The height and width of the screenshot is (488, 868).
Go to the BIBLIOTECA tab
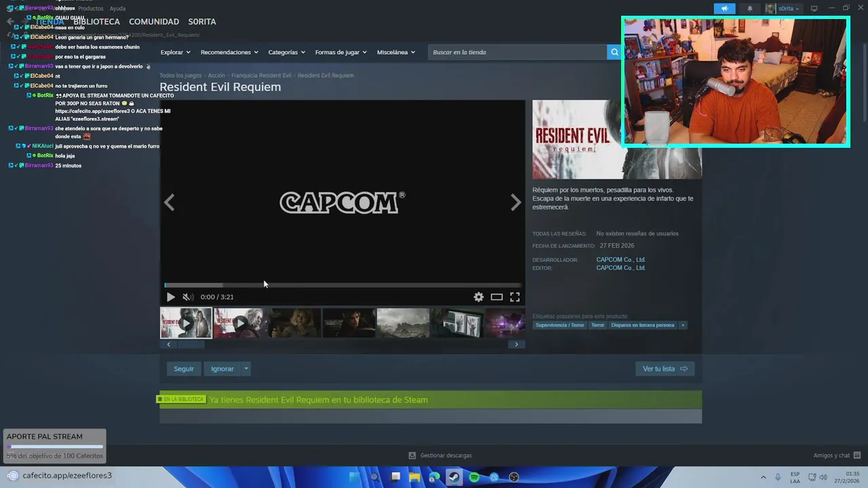96,22
